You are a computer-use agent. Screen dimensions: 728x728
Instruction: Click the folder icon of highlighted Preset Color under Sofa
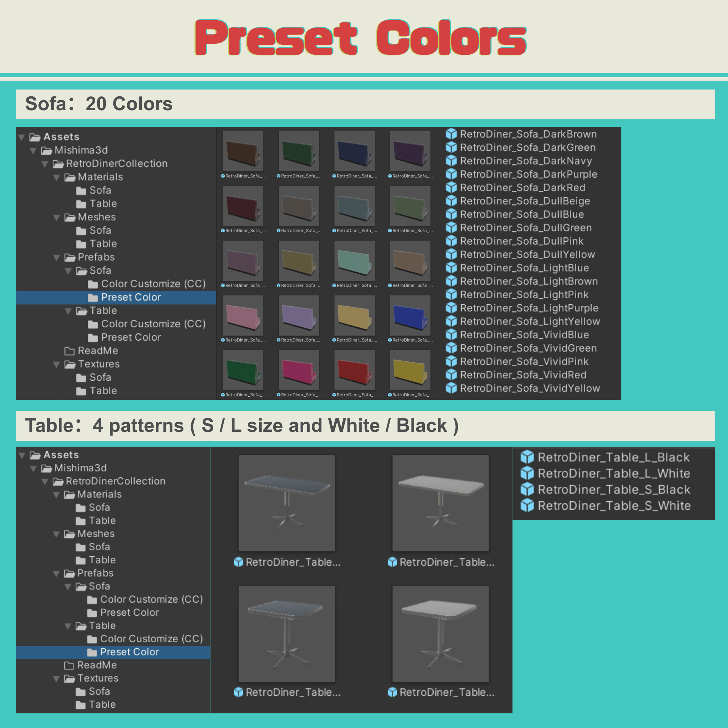coord(93,297)
